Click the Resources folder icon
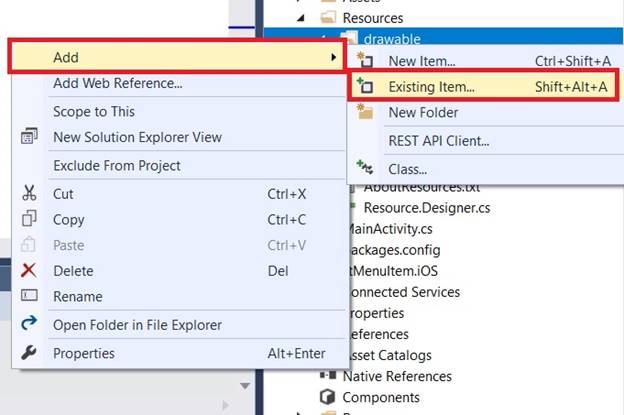Image resolution: width=624 pixels, height=415 pixels. 328,17
